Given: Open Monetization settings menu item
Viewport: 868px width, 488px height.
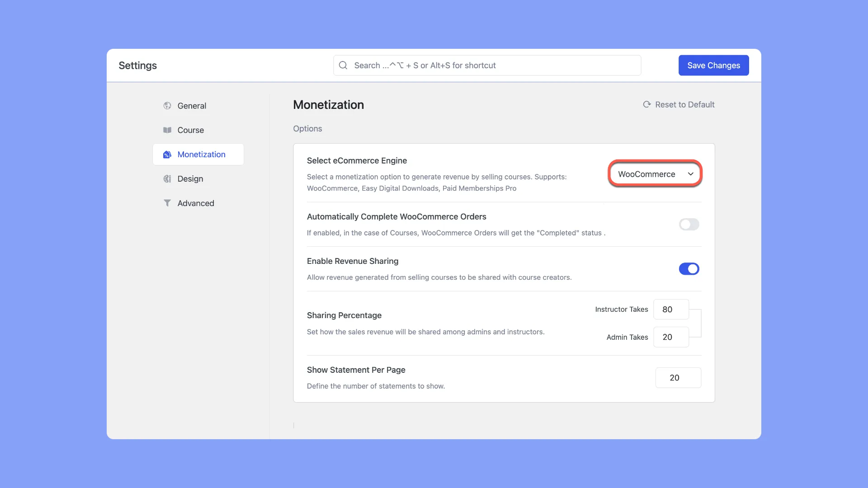Looking at the screenshot, I should coord(202,155).
